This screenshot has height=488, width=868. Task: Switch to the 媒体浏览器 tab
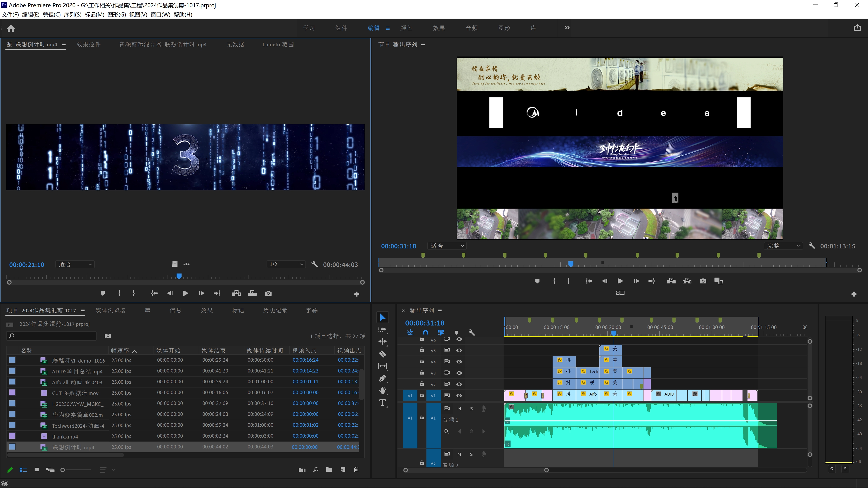(x=111, y=311)
